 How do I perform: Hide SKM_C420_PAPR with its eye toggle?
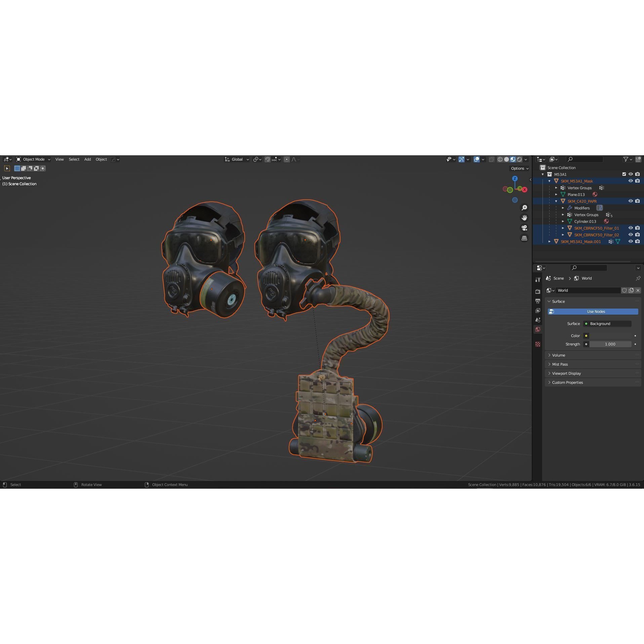coord(631,201)
